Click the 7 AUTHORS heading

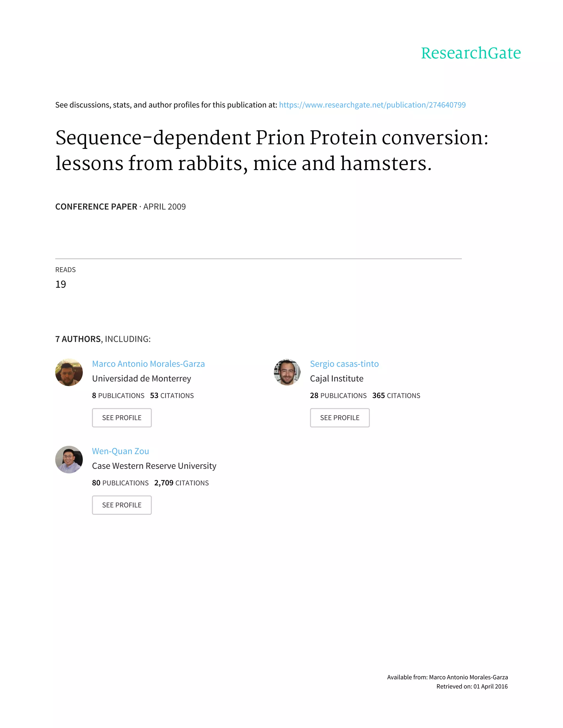[x=78, y=339]
